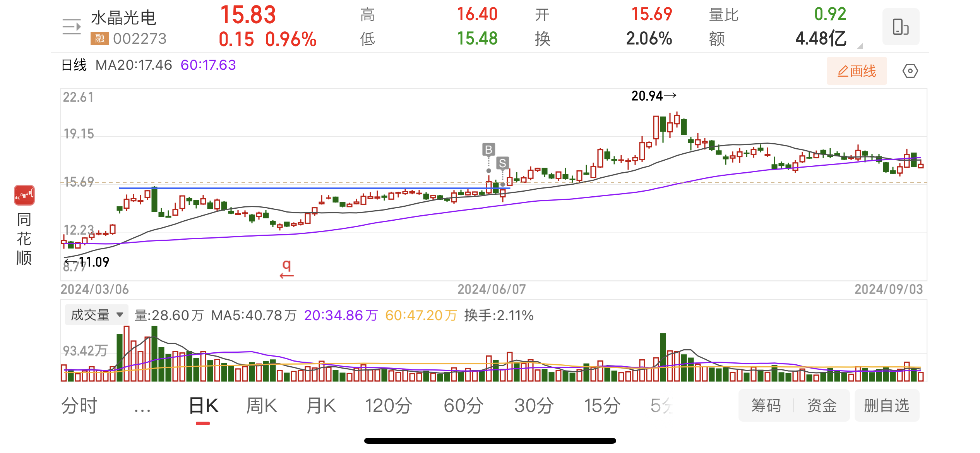This screenshot has height=453, width=980.
Task: Click the S sell marker on chart
Action: point(502,163)
